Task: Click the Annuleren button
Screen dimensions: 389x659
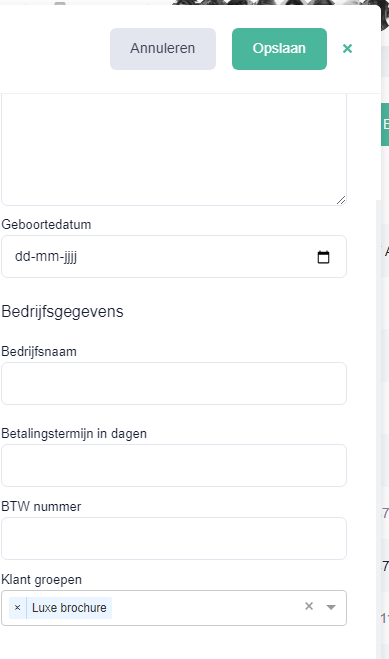Action: tap(163, 49)
